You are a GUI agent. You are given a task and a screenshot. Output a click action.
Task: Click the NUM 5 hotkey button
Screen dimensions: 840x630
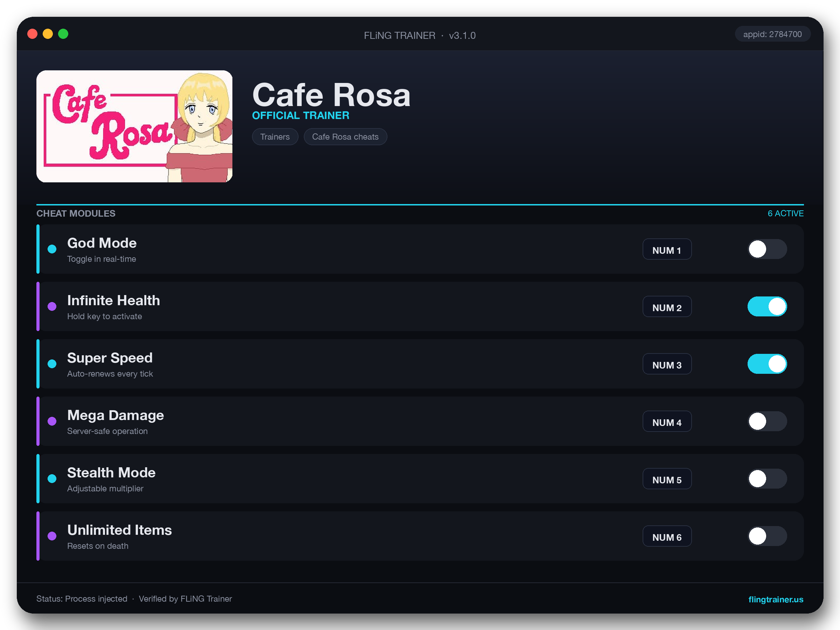pyautogui.click(x=667, y=478)
